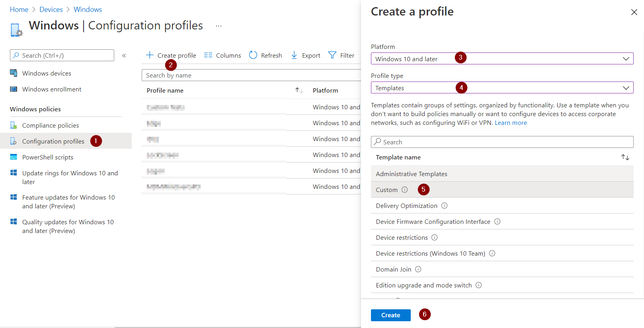Click the Template name column header
644x328 pixels.
(398, 157)
